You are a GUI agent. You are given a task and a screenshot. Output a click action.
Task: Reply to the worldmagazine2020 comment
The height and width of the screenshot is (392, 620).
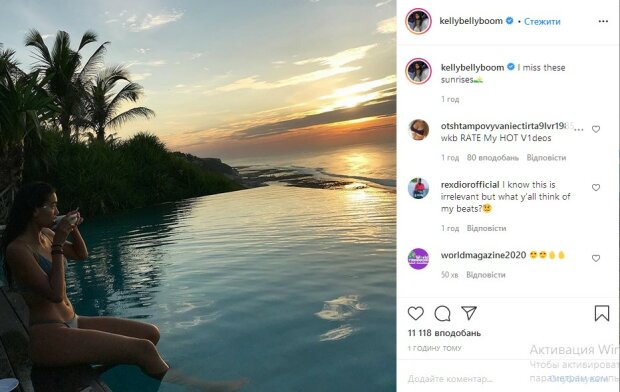pos(486,275)
